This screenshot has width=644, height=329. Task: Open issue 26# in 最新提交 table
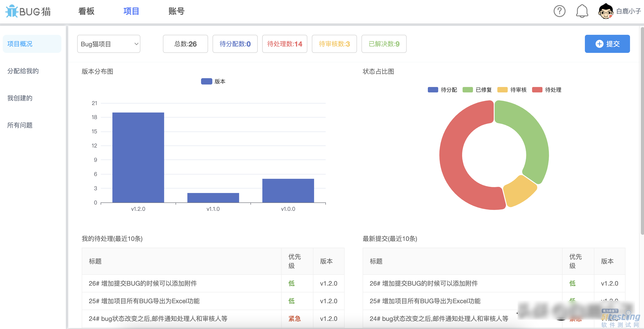pyautogui.click(x=424, y=283)
